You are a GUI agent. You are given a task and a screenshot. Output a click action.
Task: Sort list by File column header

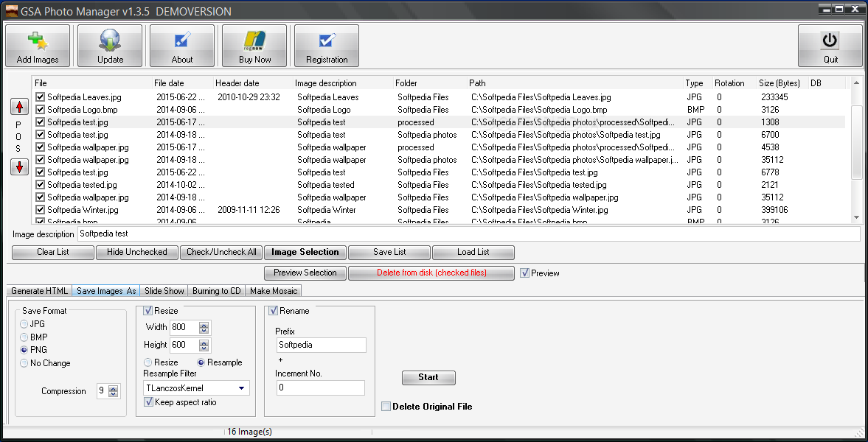click(91, 83)
